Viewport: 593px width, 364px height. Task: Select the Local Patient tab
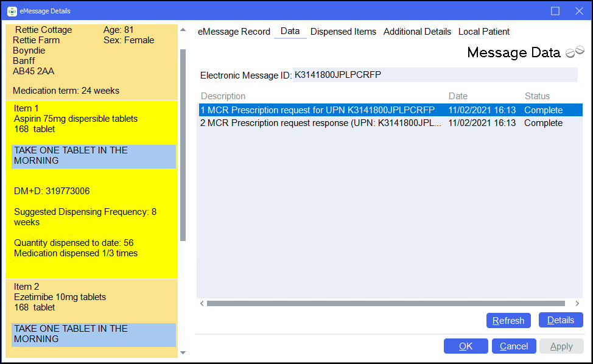pos(484,32)
